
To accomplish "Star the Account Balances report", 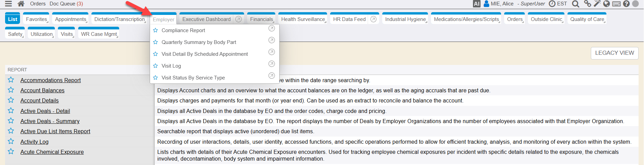I will click(11, 90).
